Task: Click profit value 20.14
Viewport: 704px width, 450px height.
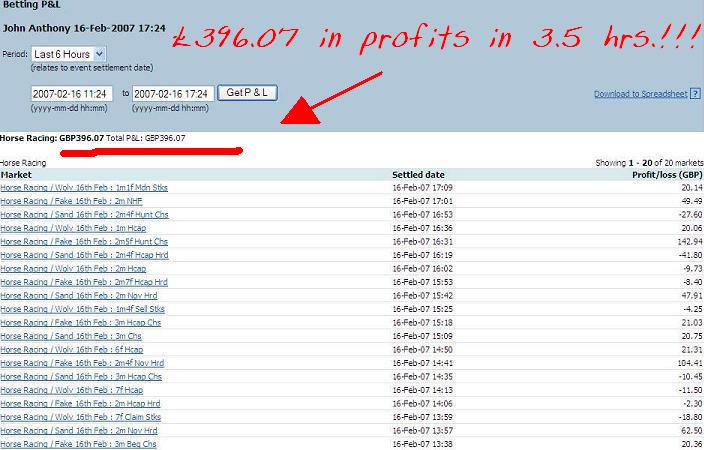Action: click(692, 188)
